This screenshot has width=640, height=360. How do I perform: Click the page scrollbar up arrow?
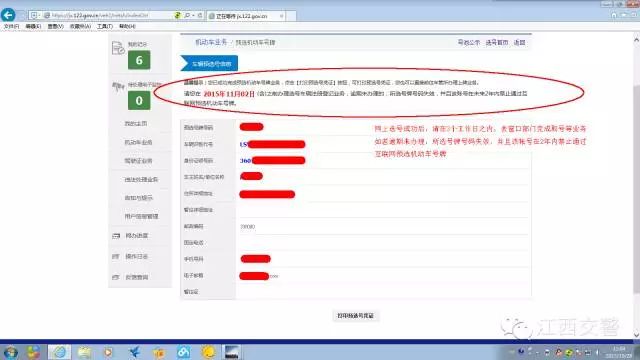pyautogui.click(x=636, y=40)
